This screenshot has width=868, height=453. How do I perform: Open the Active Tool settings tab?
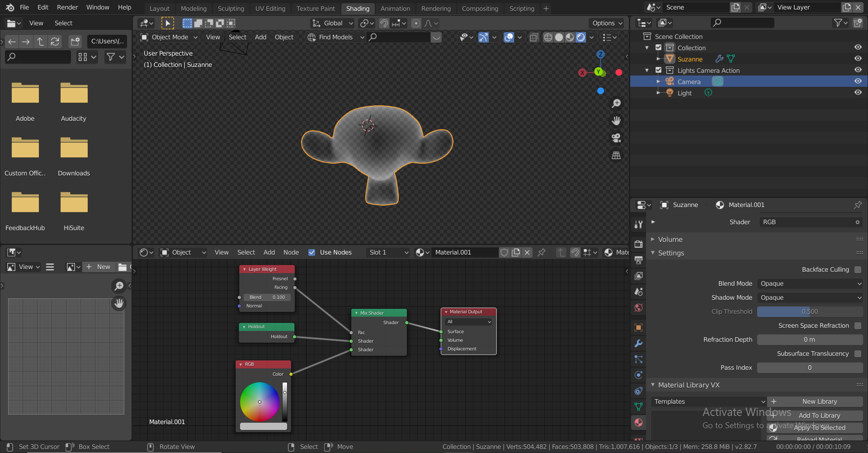[638, 224]
